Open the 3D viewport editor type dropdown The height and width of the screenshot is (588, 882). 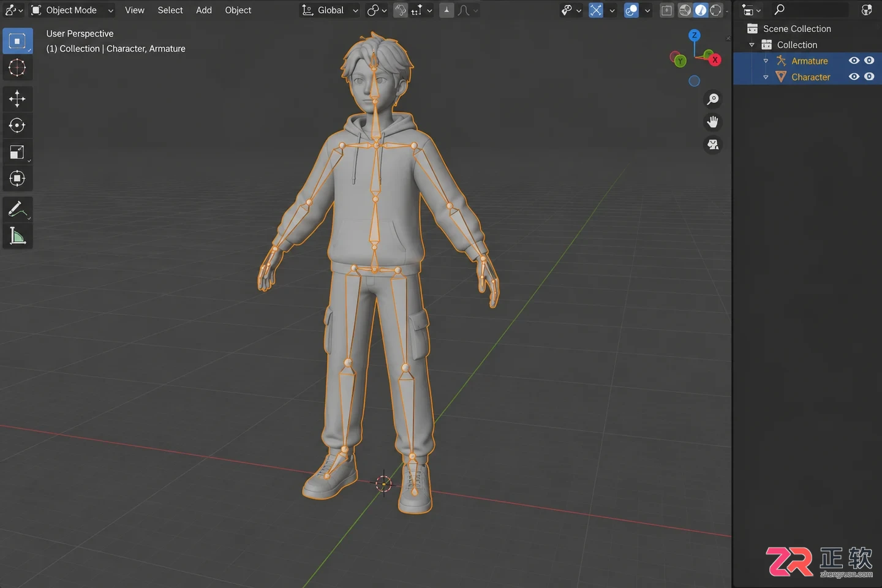[13, 10]
